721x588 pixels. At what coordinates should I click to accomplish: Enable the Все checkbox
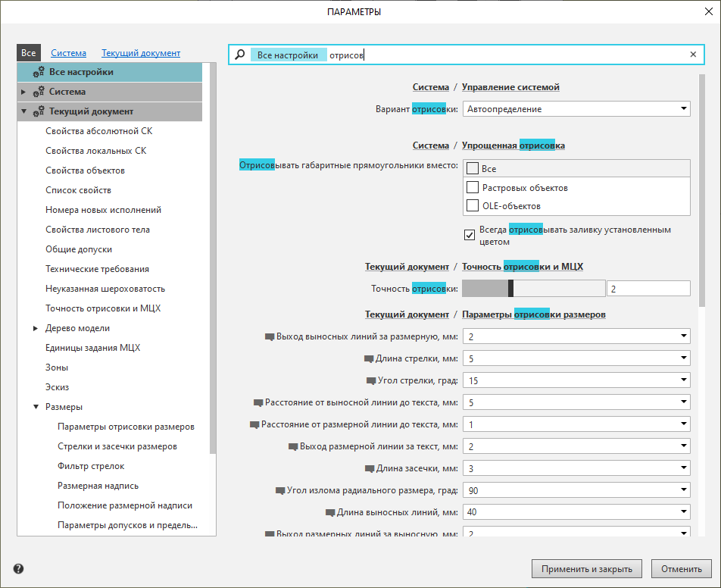point(473,169)
